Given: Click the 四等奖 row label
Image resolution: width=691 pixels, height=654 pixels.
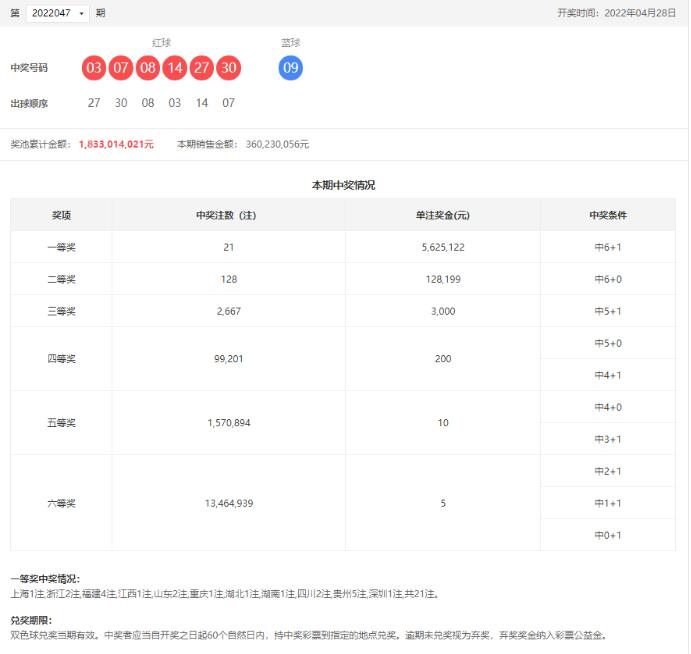Looking at the screenshot, I should pyautogui.click(x=61, y=359).
